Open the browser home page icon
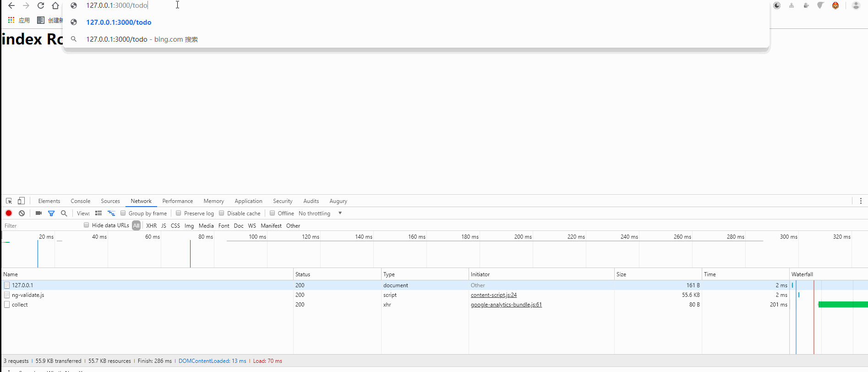Viewport: 868px width, 372px height. (55, 5)
